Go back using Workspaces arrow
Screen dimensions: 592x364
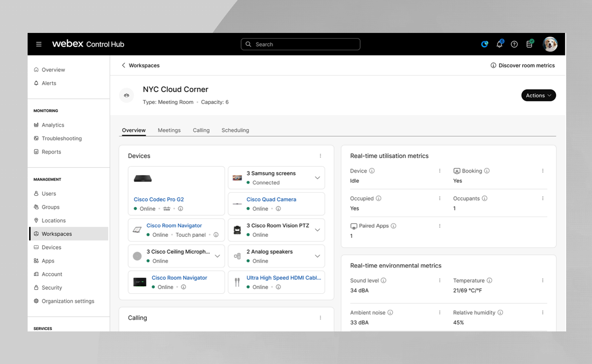[x=124, y=66]
